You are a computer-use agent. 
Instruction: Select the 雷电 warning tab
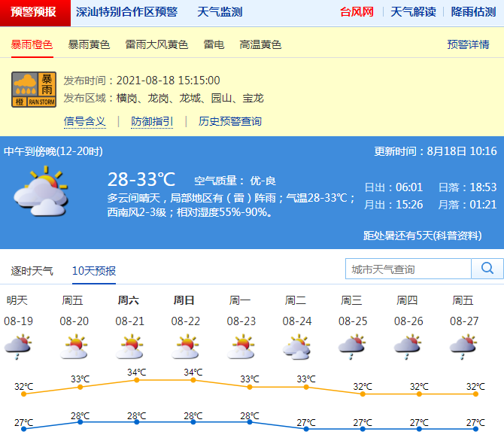pyautogui.click(x=214, y=44)
